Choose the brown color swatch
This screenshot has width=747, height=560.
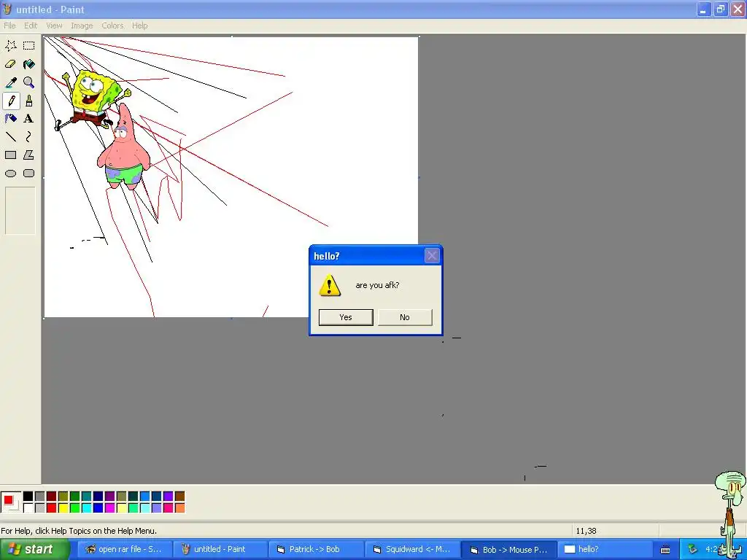click(179, 497)
